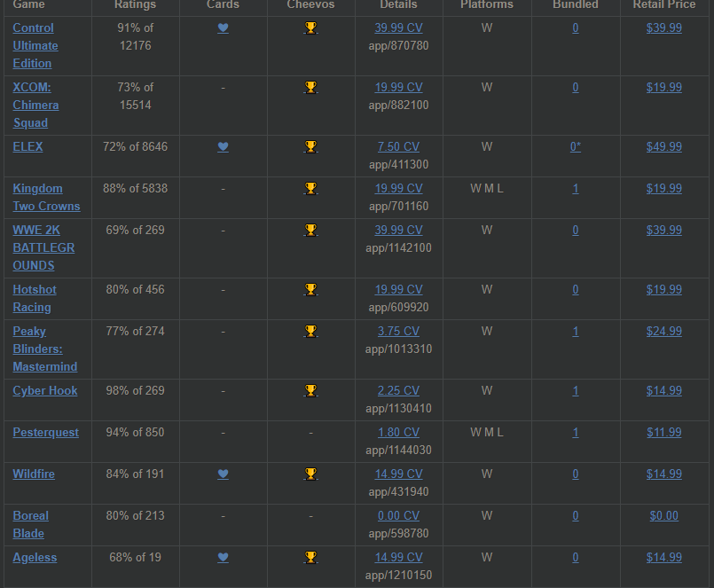Open the Wildfire game link
Screen dimensions: 714x588
coord(34,474)
